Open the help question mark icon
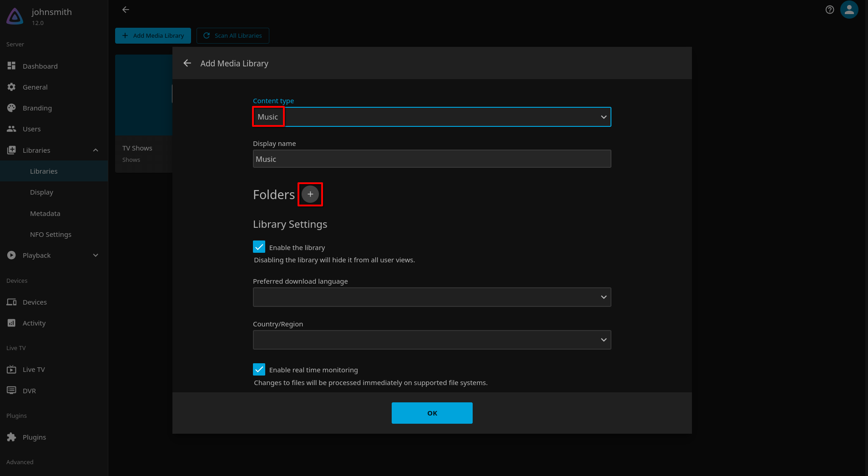Viewport: 868px width, 476px height. click(x=830, y=10)
